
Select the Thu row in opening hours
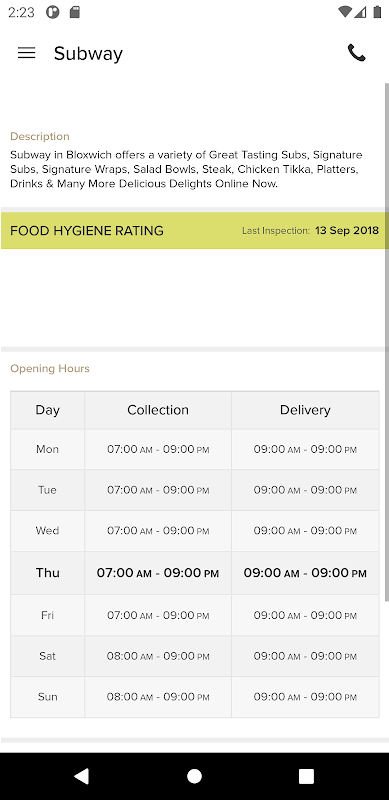pos(194,573)
